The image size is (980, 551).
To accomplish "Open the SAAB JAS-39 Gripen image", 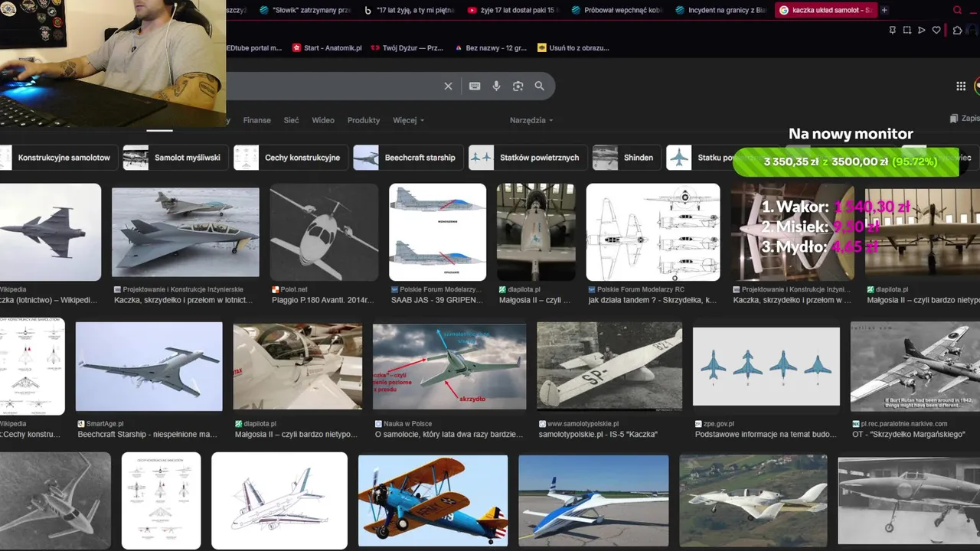I will 437,232.
